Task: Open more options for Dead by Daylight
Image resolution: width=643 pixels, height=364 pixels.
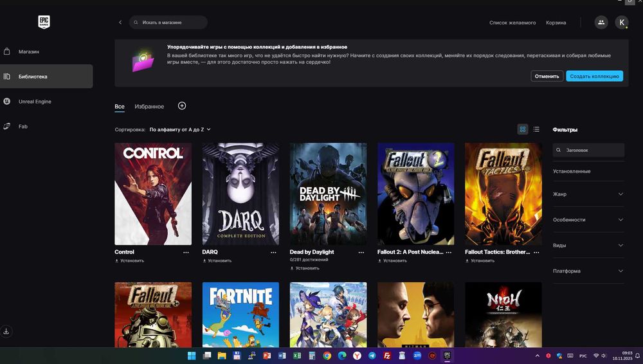Action: pos(361,252)
